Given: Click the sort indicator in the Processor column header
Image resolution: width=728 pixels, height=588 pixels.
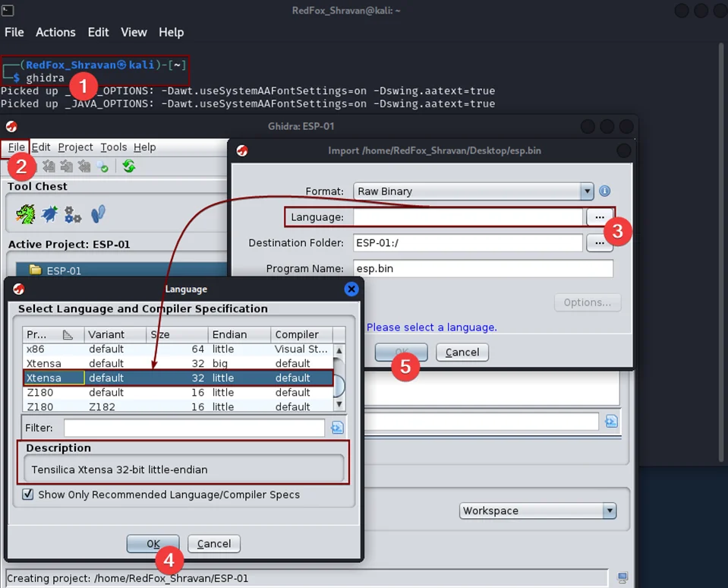Looking at the screenshot, I should click(68, 334).
